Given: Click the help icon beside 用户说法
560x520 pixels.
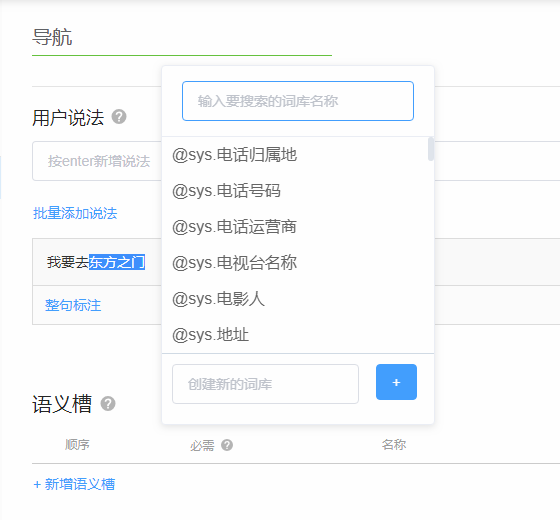Looking at the screenshot, I should coord(119,117).
